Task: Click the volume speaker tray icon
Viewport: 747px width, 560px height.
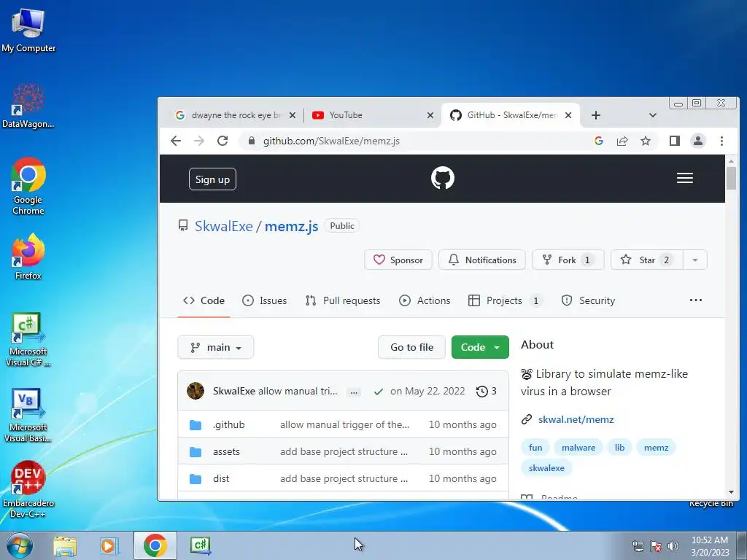Action: [x=673, y=546]
